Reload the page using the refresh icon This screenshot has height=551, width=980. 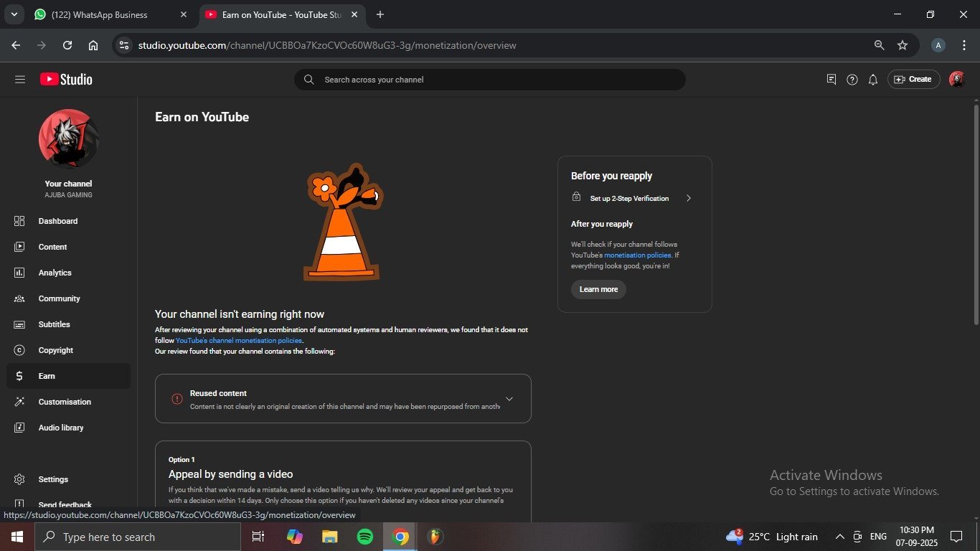[67, 45]
